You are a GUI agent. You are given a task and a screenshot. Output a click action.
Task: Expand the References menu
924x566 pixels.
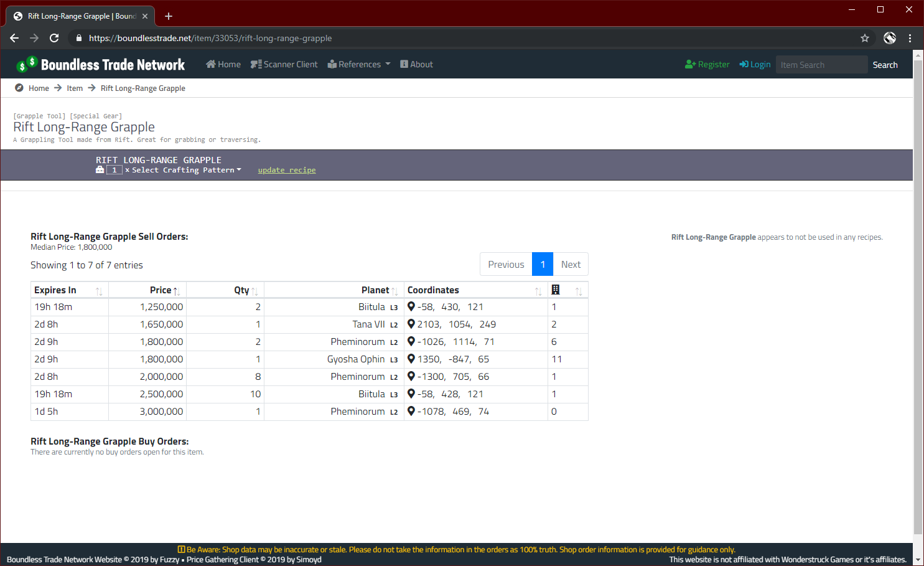(x=359, y=64)
